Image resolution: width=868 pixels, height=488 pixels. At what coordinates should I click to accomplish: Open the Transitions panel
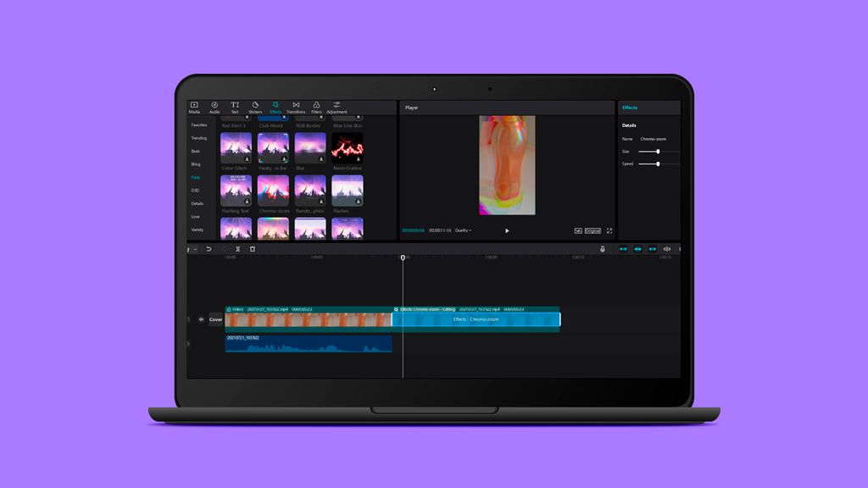pos(296,107)
